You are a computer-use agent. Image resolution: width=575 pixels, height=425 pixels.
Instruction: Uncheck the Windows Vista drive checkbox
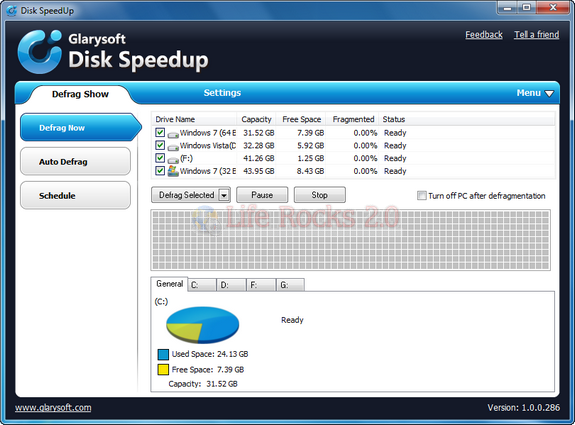(160, 145)
